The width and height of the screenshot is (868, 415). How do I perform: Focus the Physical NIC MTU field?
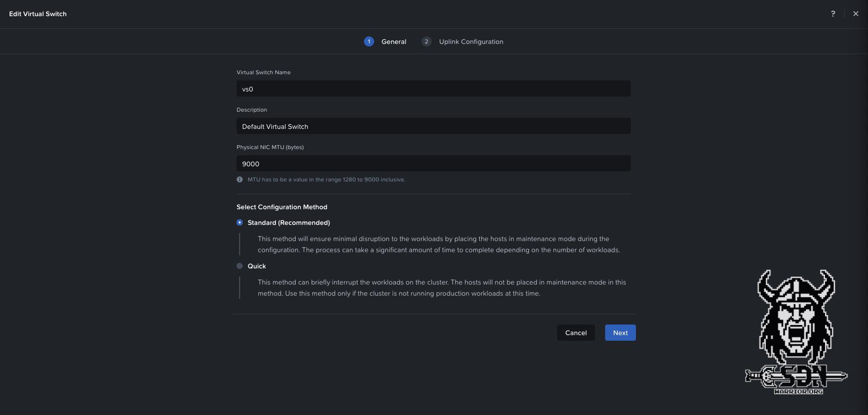[433, 164]
